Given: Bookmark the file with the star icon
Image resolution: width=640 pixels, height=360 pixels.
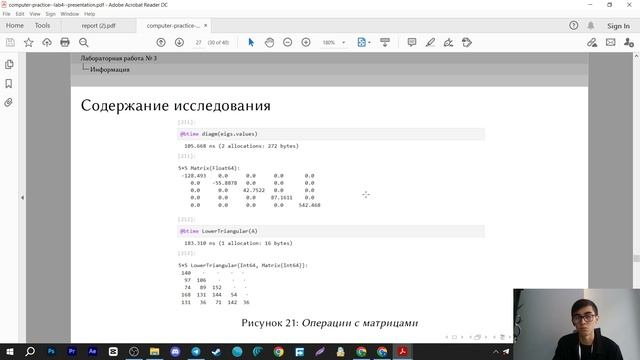Looking at the screenshot, I should pyautogui.click(x=29, y=42).
